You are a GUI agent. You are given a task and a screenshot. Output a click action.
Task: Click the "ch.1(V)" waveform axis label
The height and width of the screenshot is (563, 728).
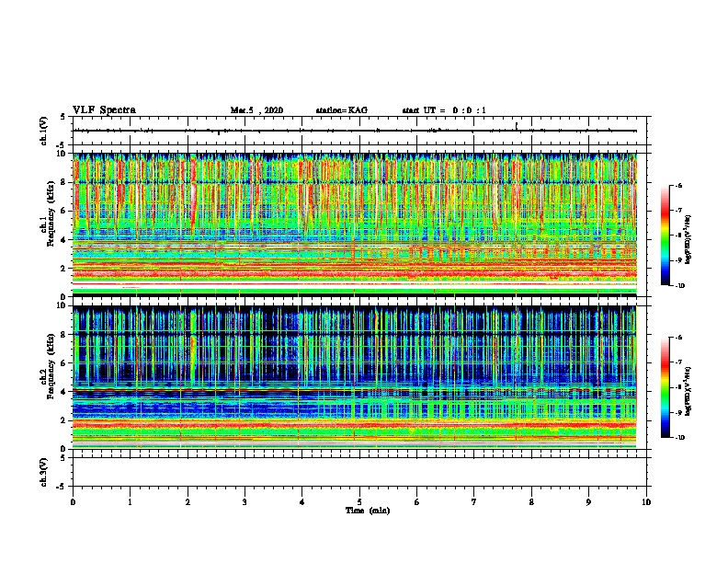coord(44,131)
